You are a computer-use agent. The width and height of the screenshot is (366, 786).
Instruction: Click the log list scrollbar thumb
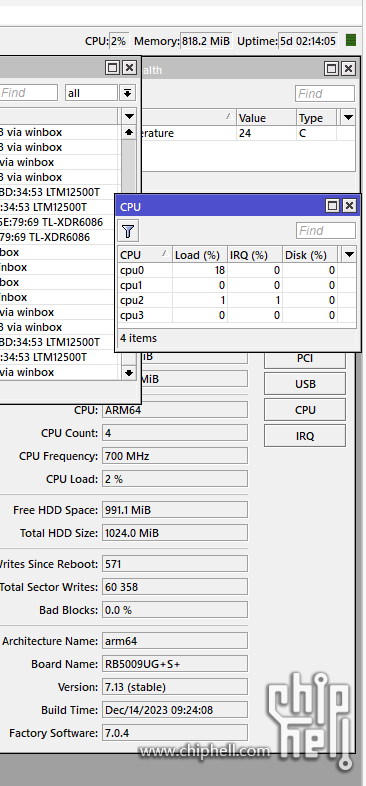[129, 163]
